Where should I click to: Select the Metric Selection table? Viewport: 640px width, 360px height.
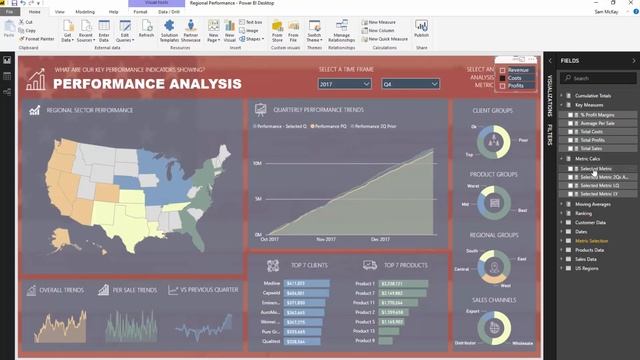[x=591, y=241]
